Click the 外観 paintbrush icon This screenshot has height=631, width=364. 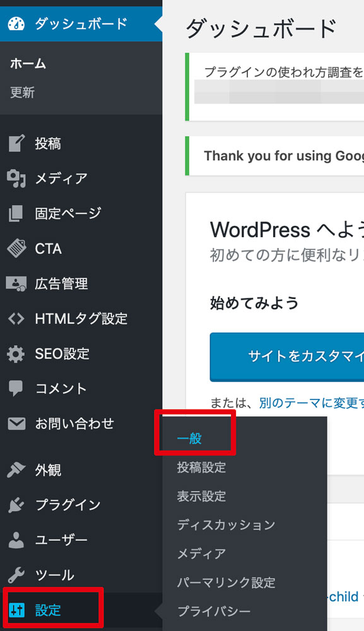pyautogui.click(x=16, y=470)
